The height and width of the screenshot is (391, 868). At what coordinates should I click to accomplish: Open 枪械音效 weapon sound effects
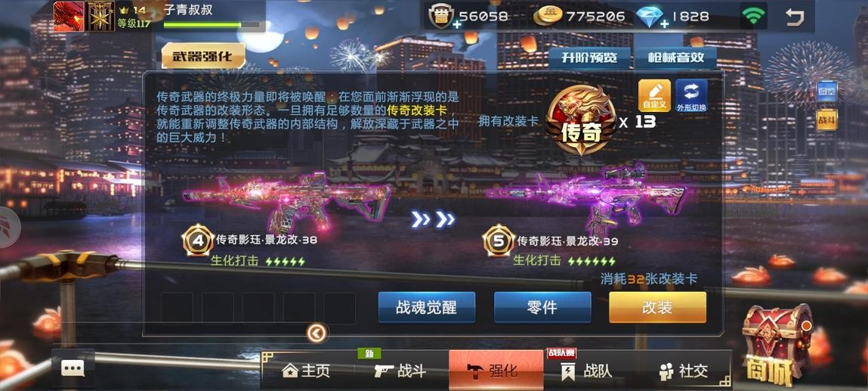point(675,57)
